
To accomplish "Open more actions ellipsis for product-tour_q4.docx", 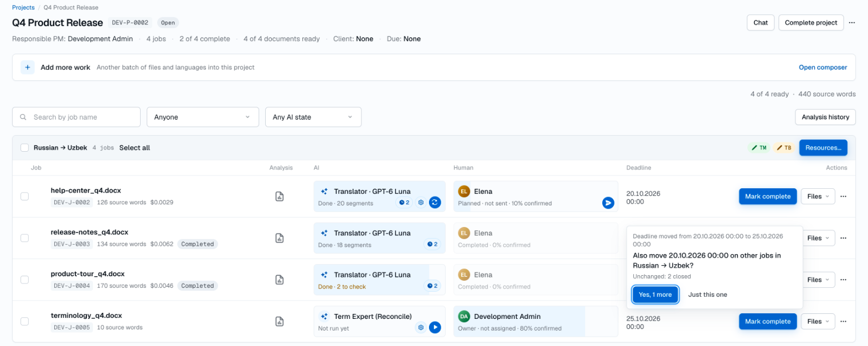I will coord(844,279).
